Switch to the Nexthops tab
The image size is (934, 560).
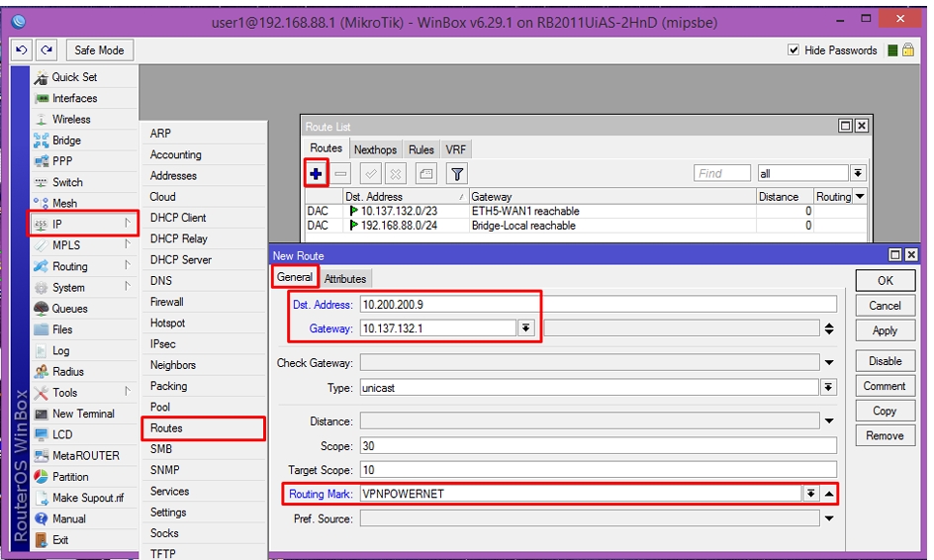tap(375, 149)
